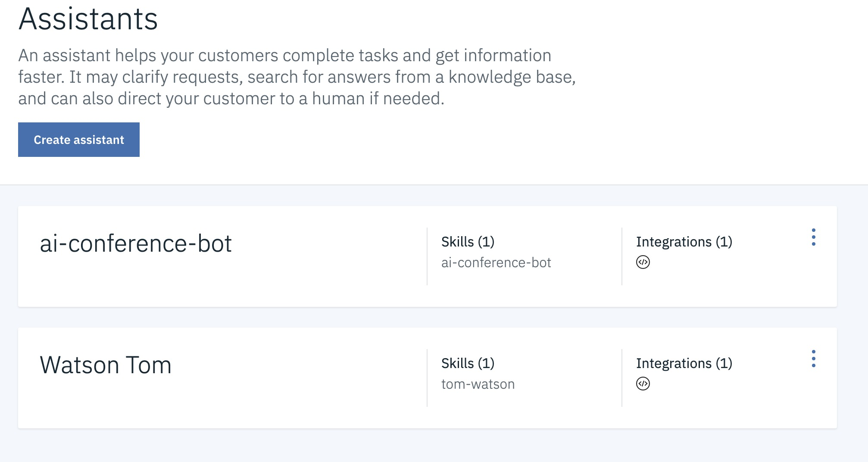Select the tom-watson skill name
The width and height of the screenshot is (868, 462).
click(x=478, y=384)
